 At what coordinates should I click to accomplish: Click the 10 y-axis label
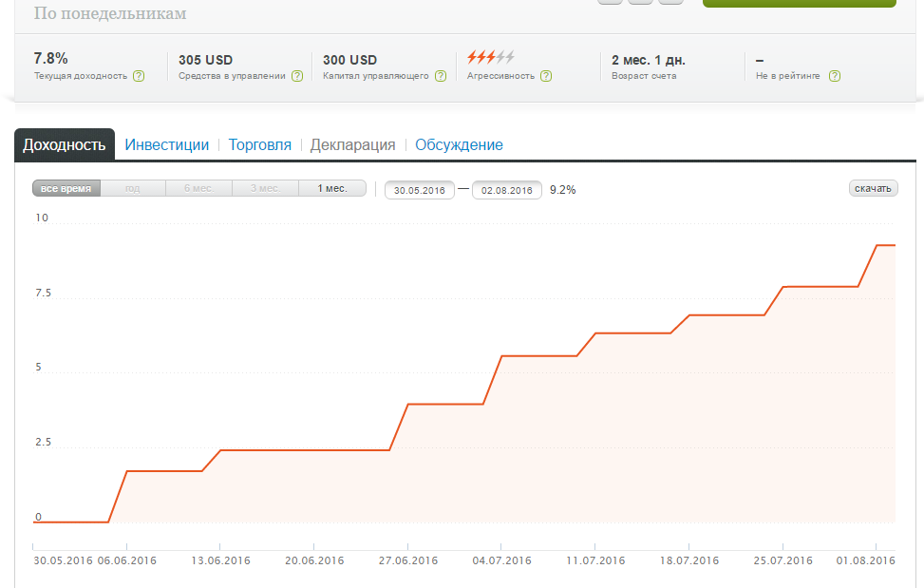coord(41,218)
